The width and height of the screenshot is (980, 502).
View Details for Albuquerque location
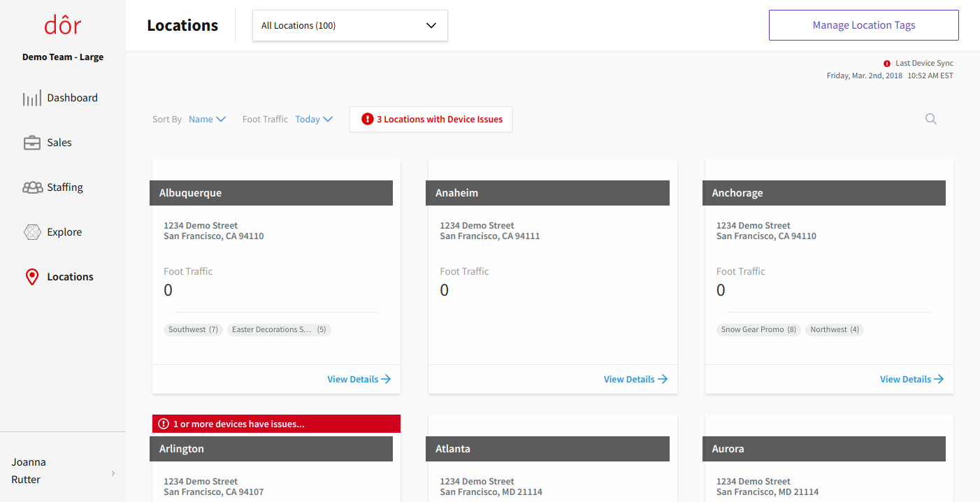pos(359,379)
